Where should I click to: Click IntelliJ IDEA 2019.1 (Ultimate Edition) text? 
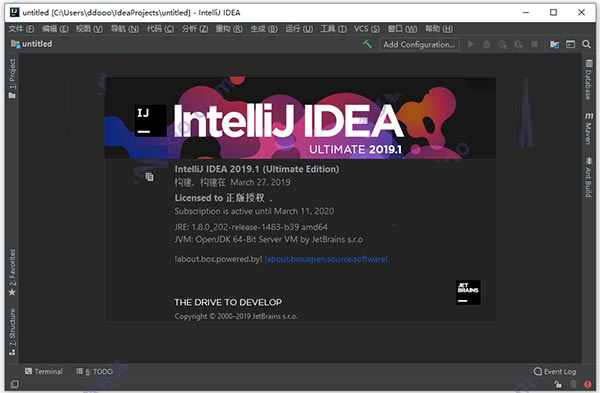click(x=257, y=169)
